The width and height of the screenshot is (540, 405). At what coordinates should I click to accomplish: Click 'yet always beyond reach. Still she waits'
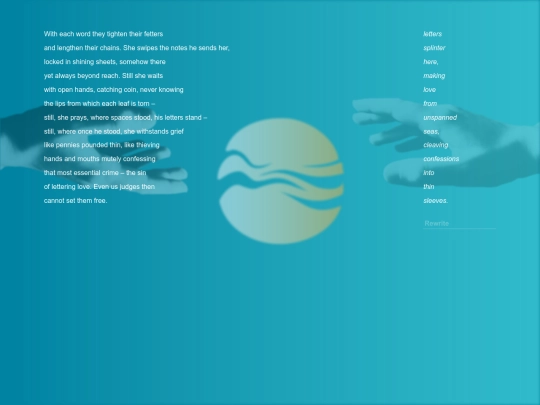103,76
